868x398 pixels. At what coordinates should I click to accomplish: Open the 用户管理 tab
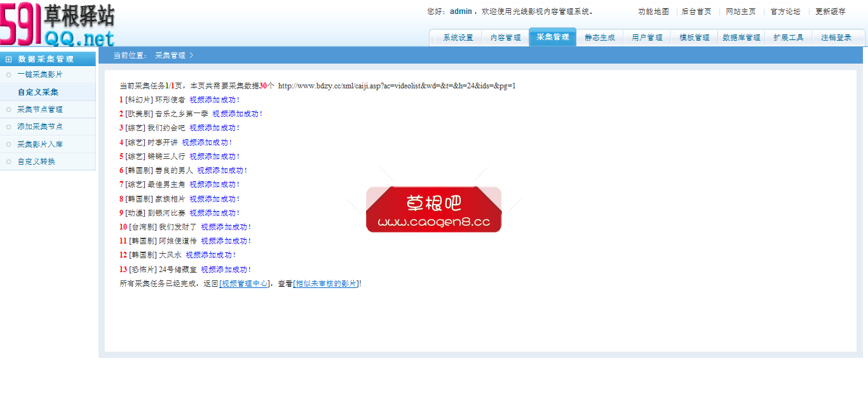click(x=646, y=37)
